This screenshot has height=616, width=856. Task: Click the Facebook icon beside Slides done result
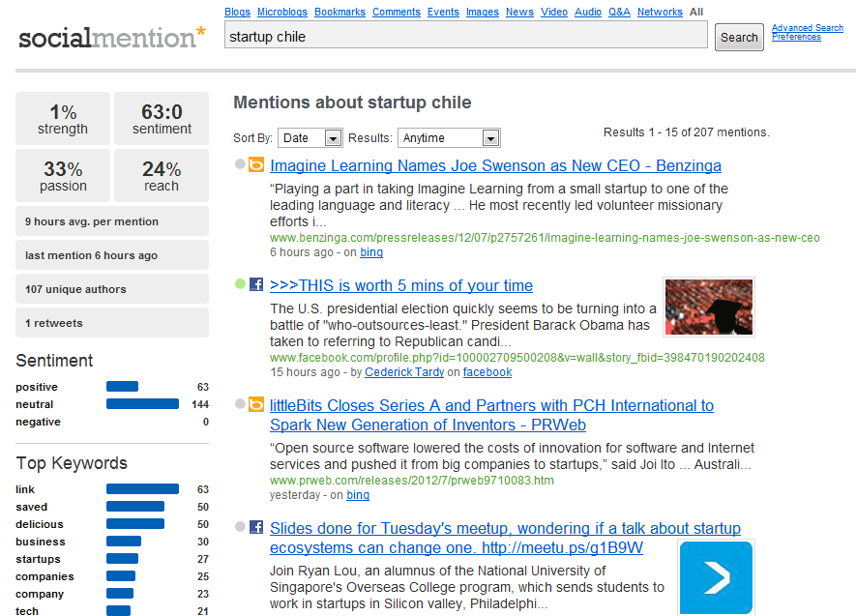point(256,527)
